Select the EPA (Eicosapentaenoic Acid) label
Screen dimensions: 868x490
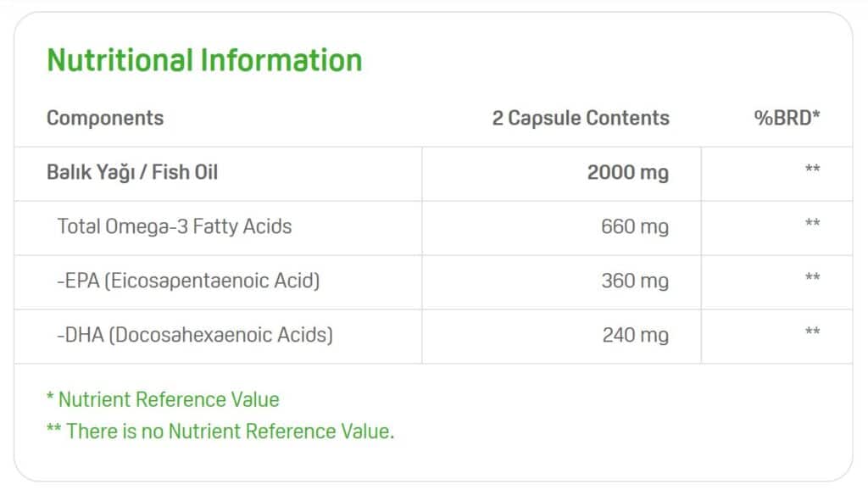coord(188,281)
